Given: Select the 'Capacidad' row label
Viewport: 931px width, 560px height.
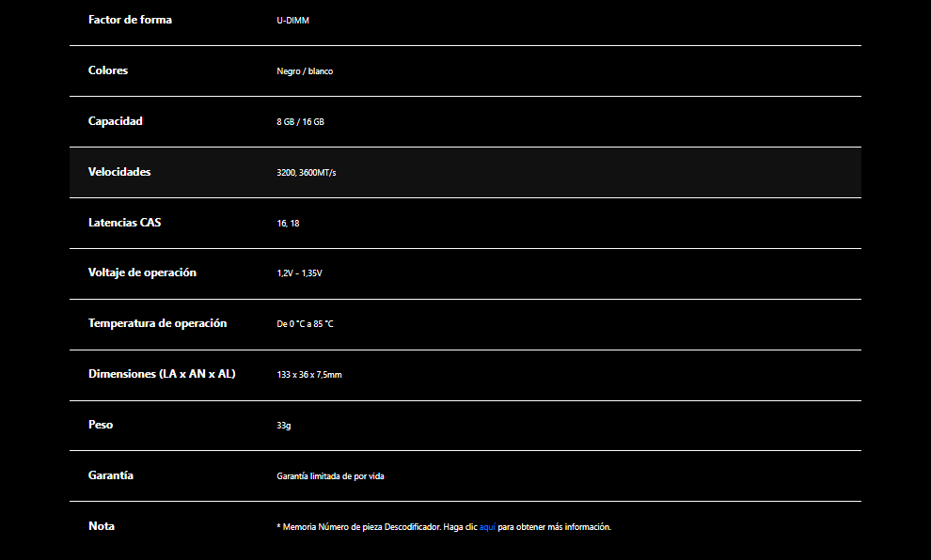Looking at the screenshot, I should coord(116,121).
